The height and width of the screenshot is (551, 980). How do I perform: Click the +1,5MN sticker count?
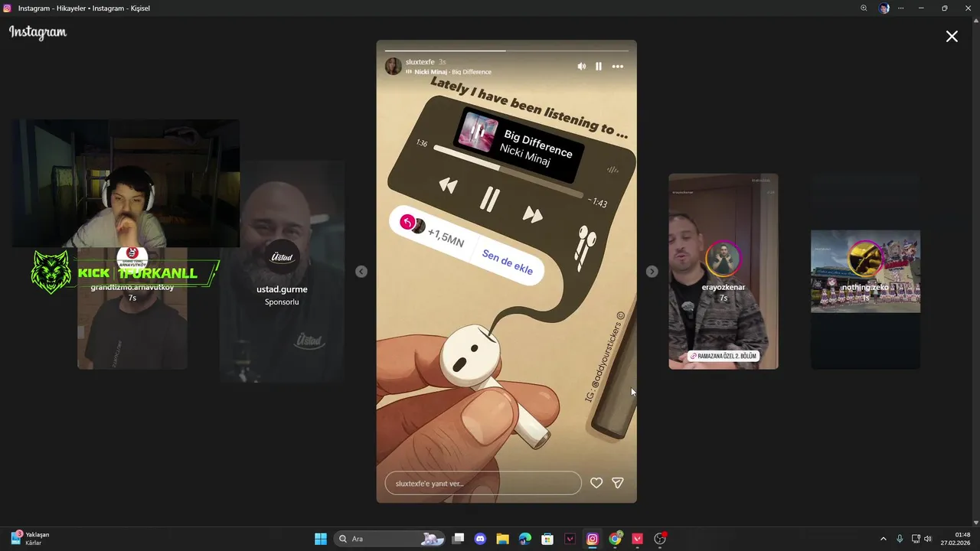click(x=446, y=238)
